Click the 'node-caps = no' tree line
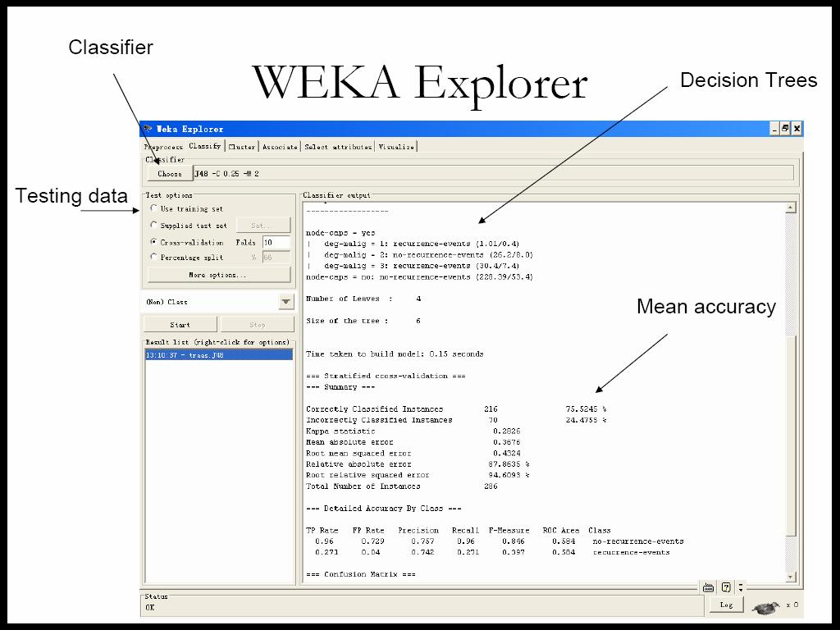Viewport: 840px width, 630px height. click(x=419, y=277)
